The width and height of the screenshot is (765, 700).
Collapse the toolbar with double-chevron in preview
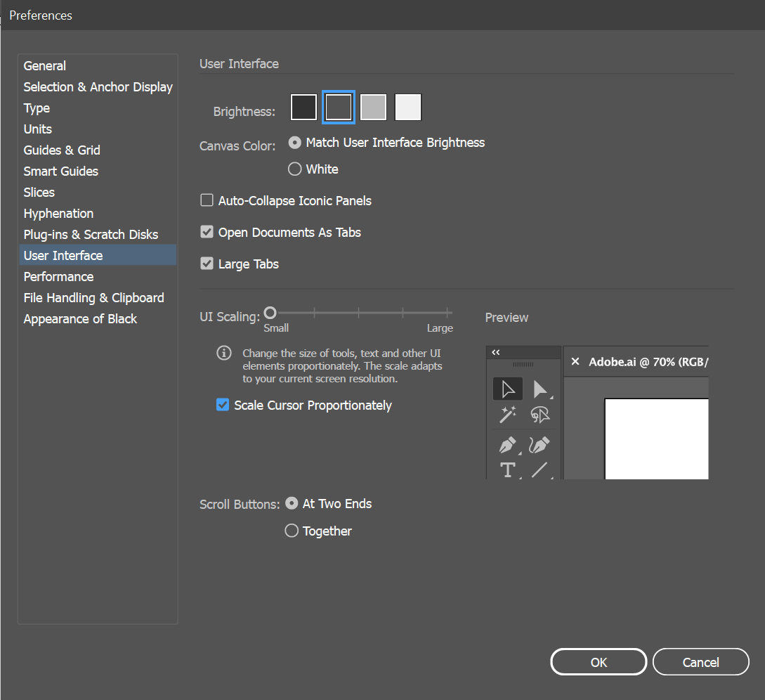[495, 353]
